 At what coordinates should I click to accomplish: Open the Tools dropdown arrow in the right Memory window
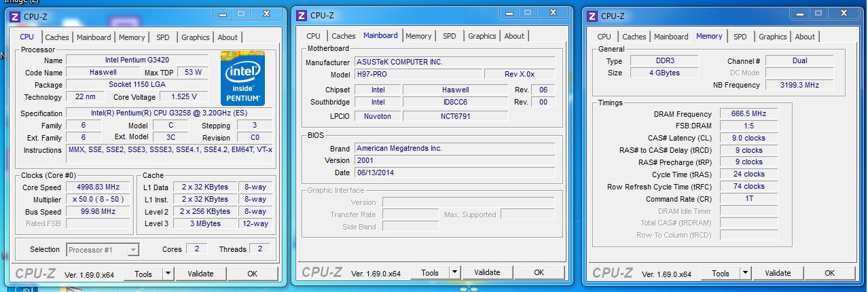(x=746, y=273)
